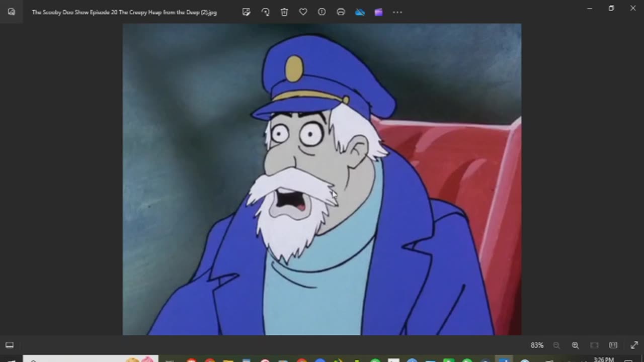
Task: Click the 83% zoom level value
Action: click(x=537, y=345)
